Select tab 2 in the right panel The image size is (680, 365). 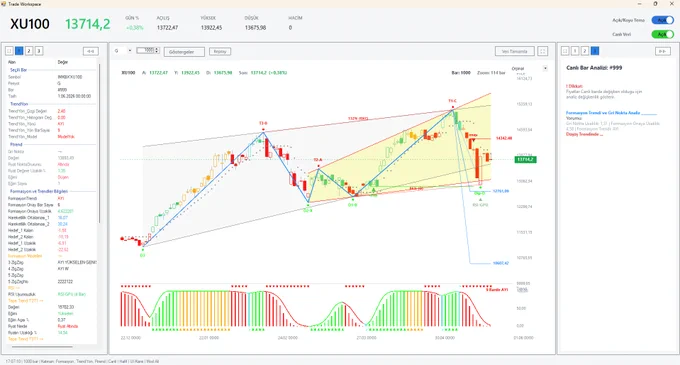(585, 51)
